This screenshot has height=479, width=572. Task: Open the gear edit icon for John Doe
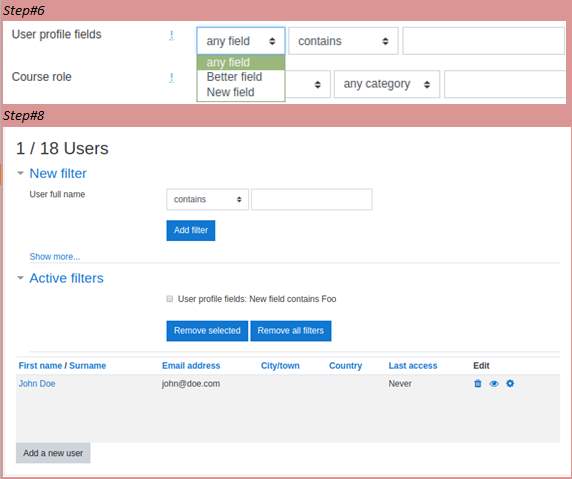click(510, 383)
